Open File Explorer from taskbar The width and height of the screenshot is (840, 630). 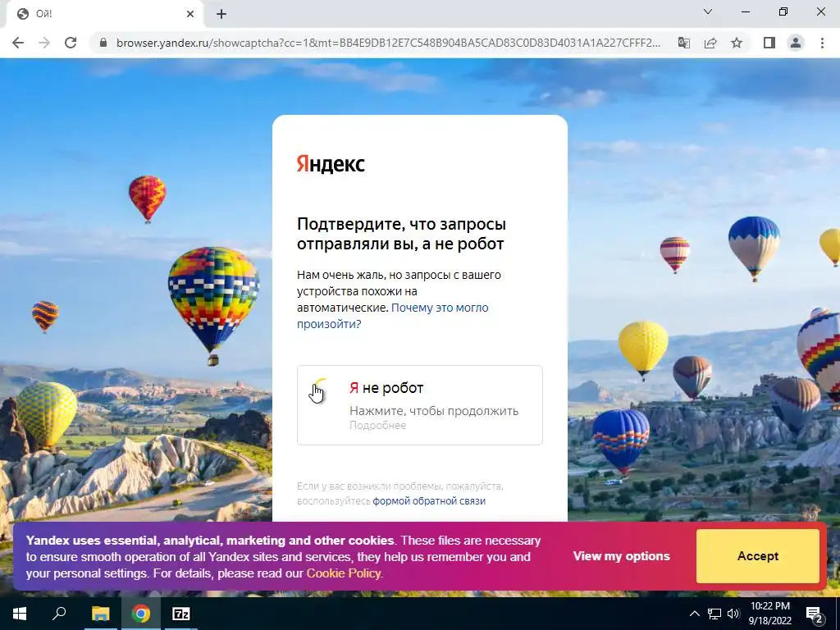coord(100,614)
